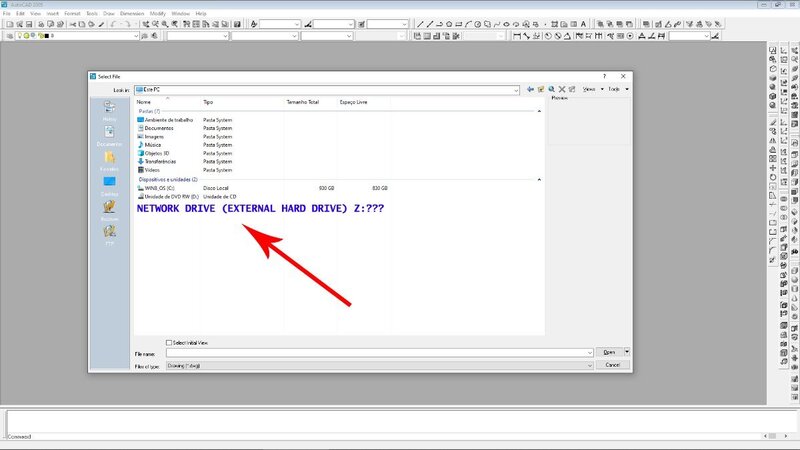Open the Documentos system folder
Viewport: 800px width, 450px height.
pyautogui.click(x=158, y=128)
